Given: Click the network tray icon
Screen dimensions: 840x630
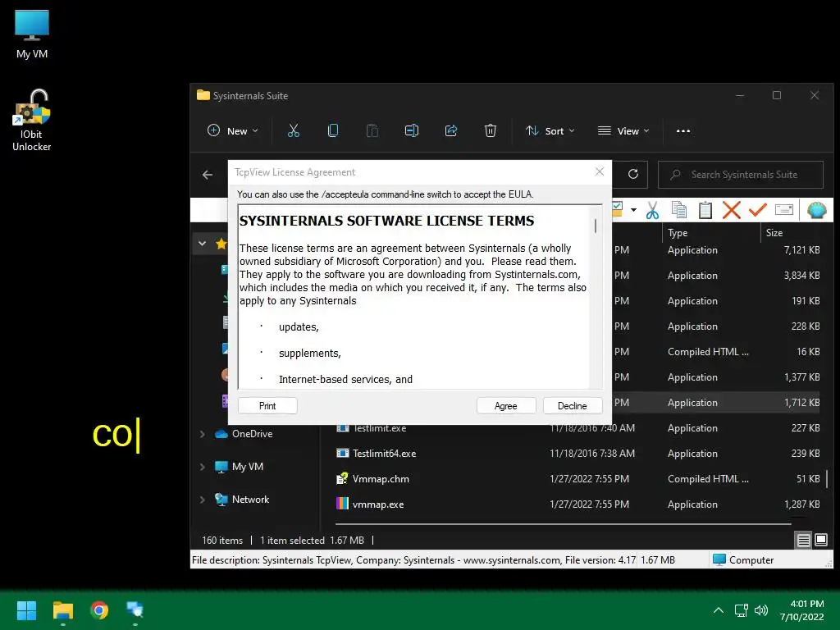Looking at the screenshot, I should (742, 610).
